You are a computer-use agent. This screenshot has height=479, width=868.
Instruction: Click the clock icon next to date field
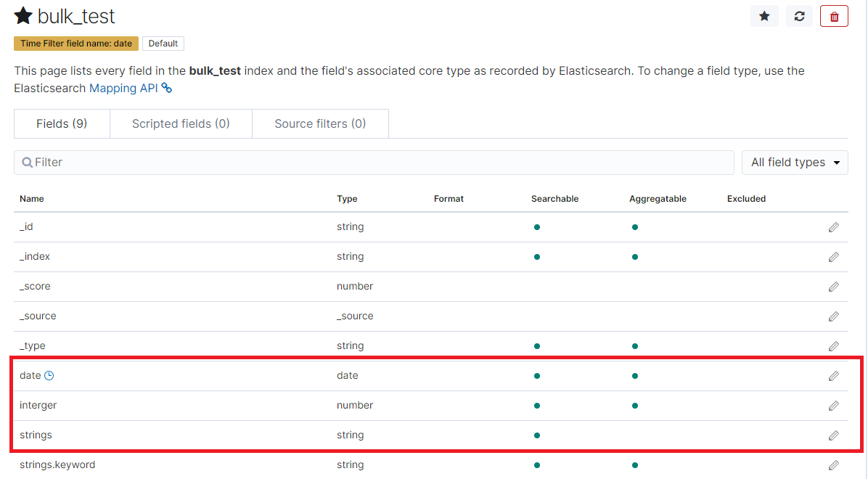(48, 375)
